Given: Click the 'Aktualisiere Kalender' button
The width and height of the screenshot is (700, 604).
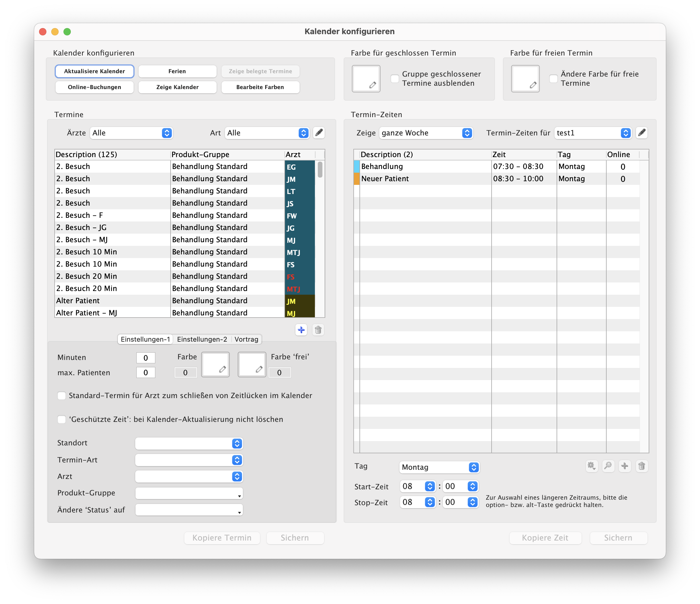Looking at the screenshot, I should click(95, 71).
